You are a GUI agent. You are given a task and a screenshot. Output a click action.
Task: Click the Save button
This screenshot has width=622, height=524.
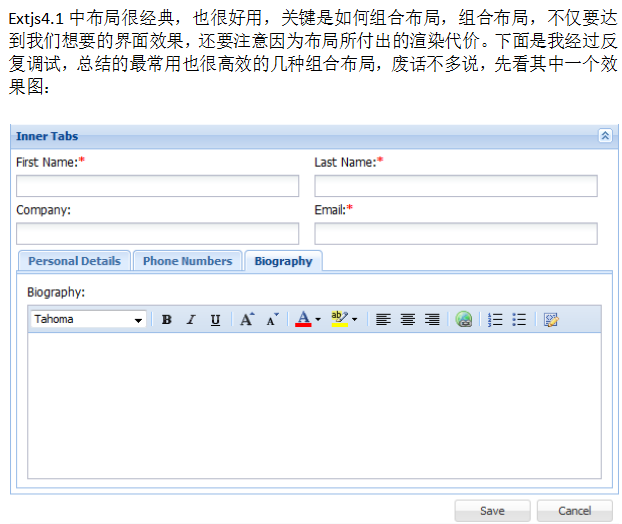(x=492, y=511)
